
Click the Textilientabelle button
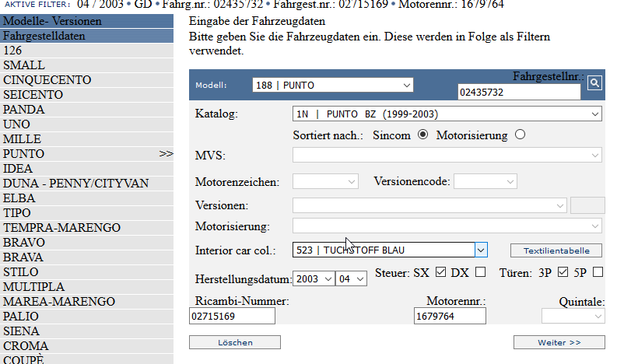point(556,250)
